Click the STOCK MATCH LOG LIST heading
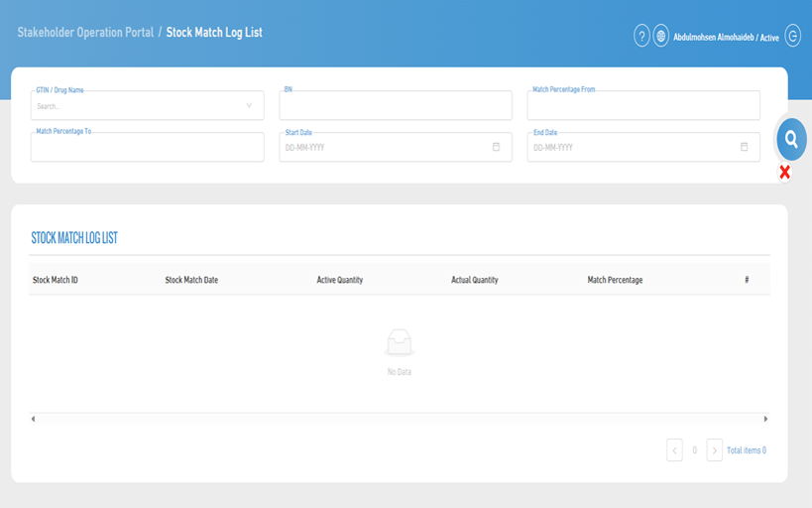The image size is (812, 508). [x=74, y=238]
